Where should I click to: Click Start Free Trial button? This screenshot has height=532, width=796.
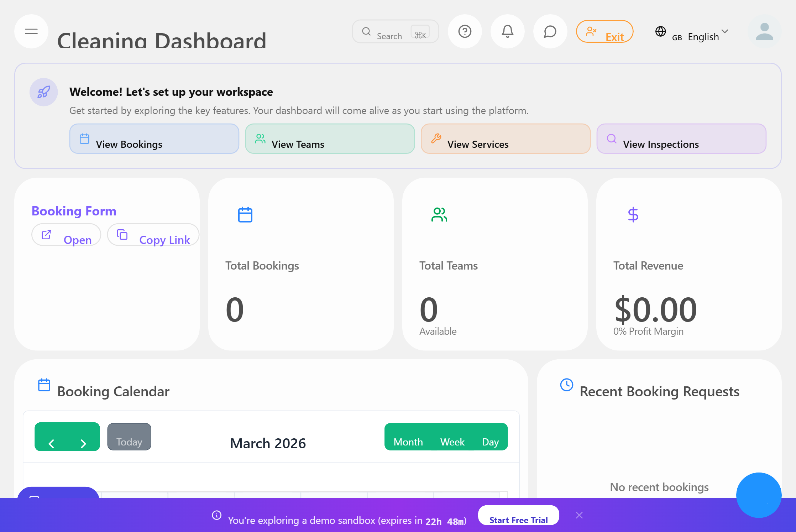(518, 515)
